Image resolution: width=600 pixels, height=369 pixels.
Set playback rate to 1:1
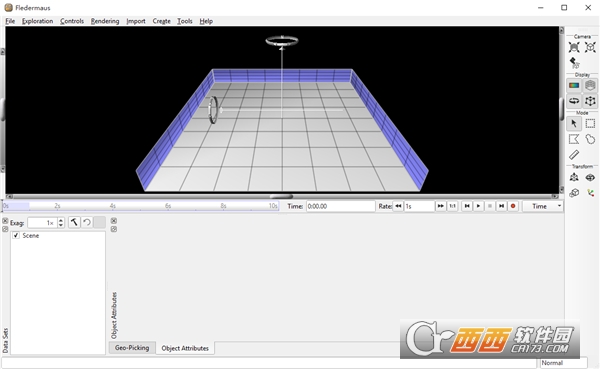452,206
